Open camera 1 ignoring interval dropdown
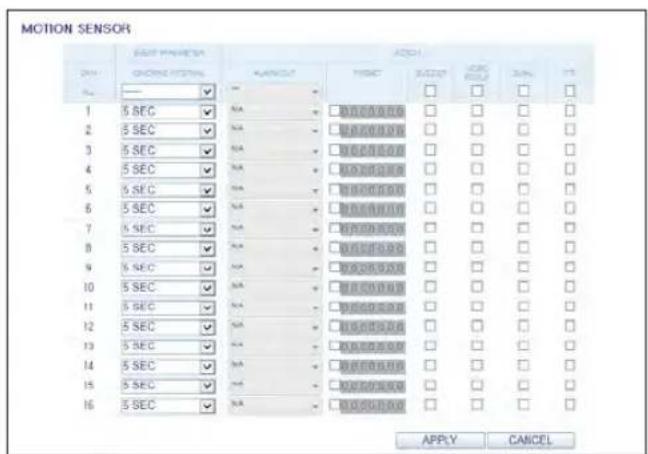The height and width of the screenshot is (454, 648). pyautogui.click(x=168, y=112)
